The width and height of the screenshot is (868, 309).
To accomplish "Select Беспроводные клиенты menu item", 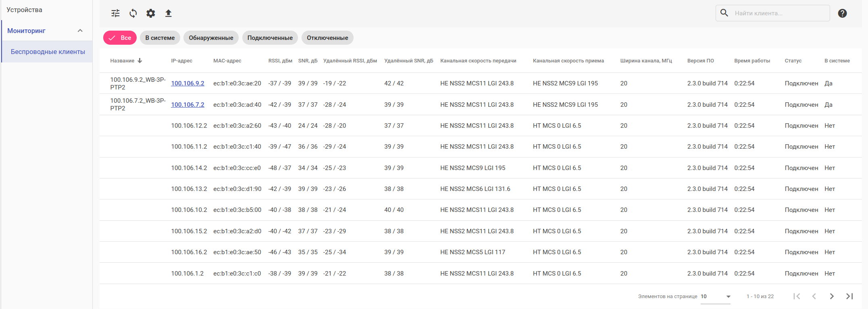I will [48, 52].
